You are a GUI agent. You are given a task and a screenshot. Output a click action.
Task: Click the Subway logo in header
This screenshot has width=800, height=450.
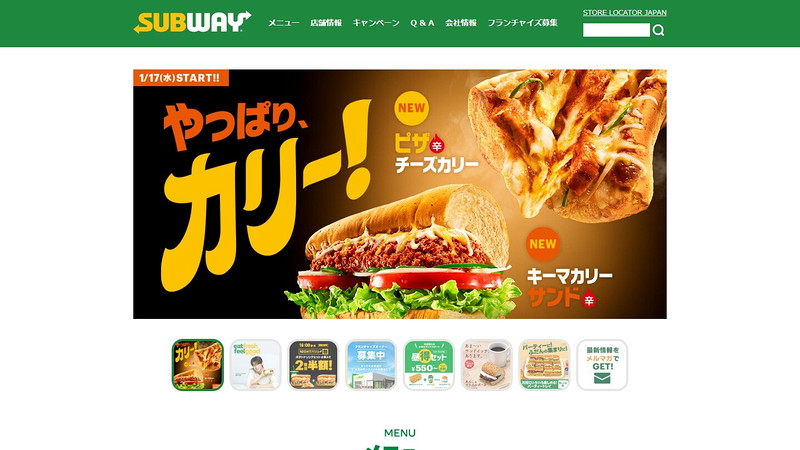click(192, 22)
